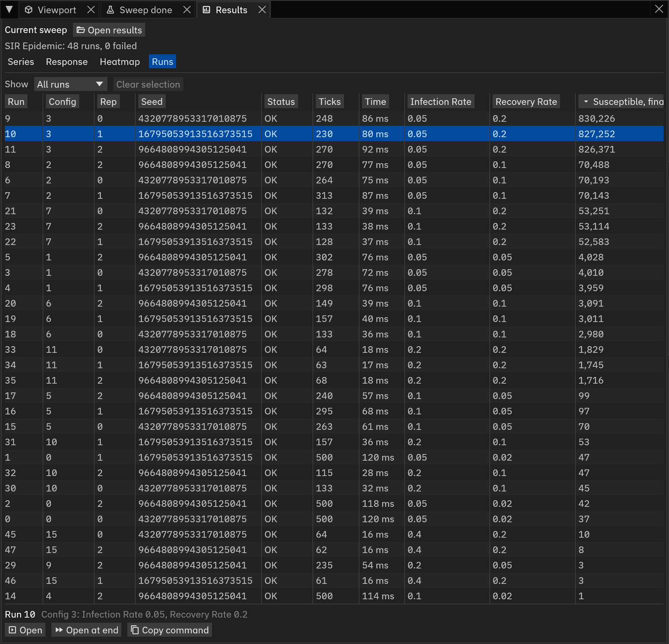Viewport: 669px width, 644px height.
Task: Sort by the Rep column header
Action: pos(109,102)
